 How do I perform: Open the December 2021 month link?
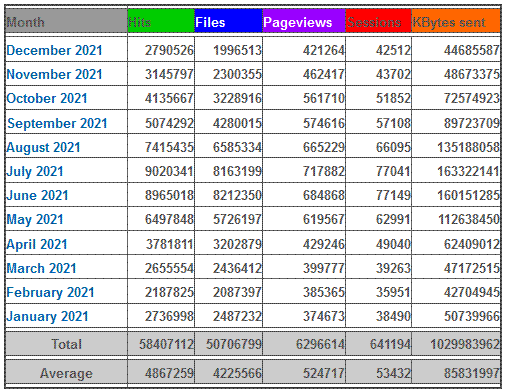click(x=54, y=50)
